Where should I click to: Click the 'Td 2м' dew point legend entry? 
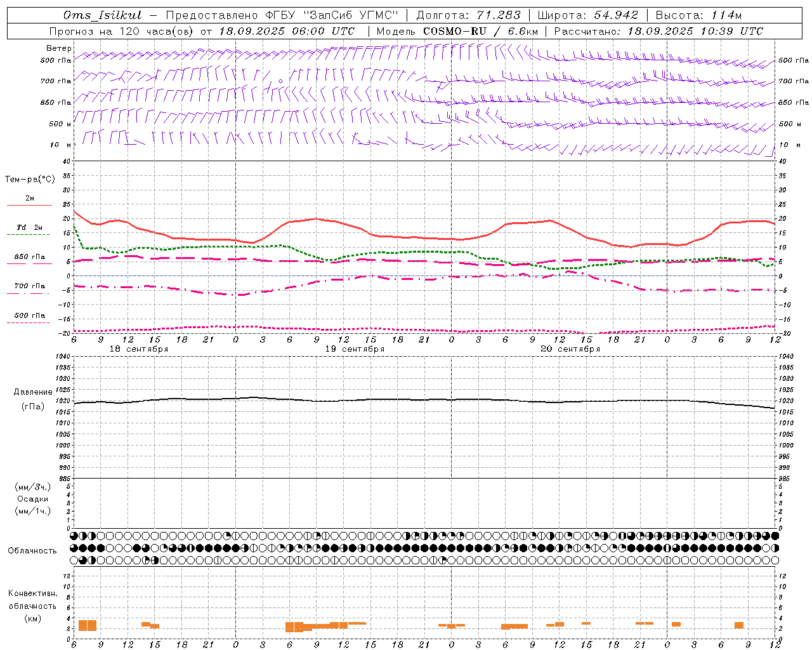(x=30, y=227)
